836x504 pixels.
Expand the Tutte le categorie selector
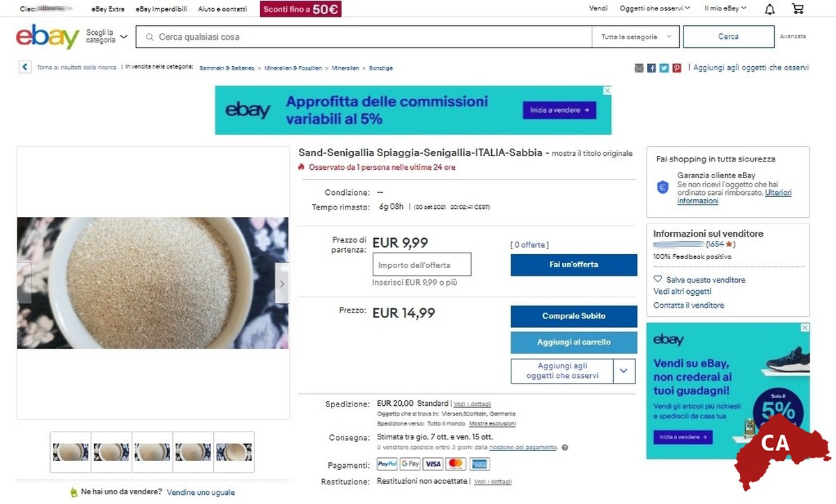pyautogui.click(x=635, y=37)
